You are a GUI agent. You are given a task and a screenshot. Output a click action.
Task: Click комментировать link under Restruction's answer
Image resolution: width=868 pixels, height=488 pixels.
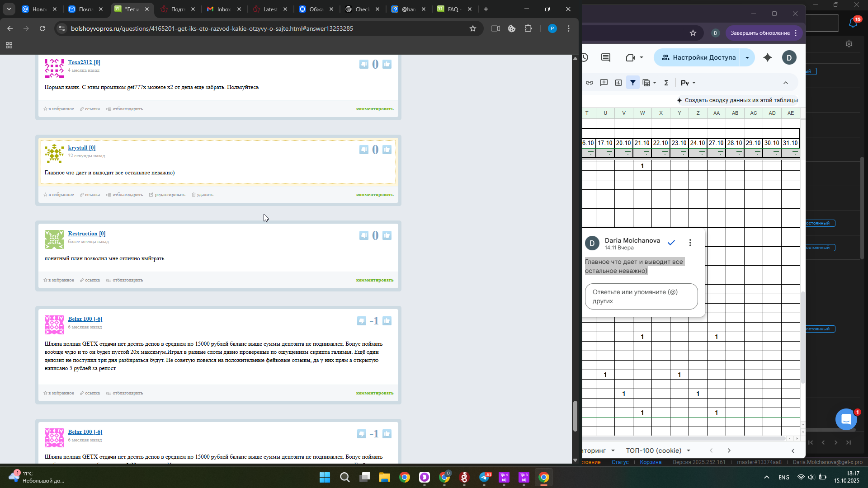pyautogui.click(x=374, y=280)
